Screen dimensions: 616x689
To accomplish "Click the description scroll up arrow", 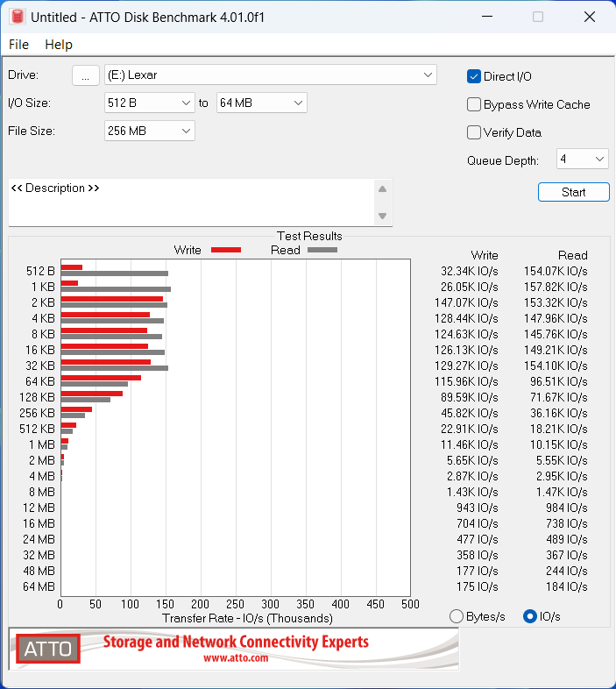I will coord(382,189).
